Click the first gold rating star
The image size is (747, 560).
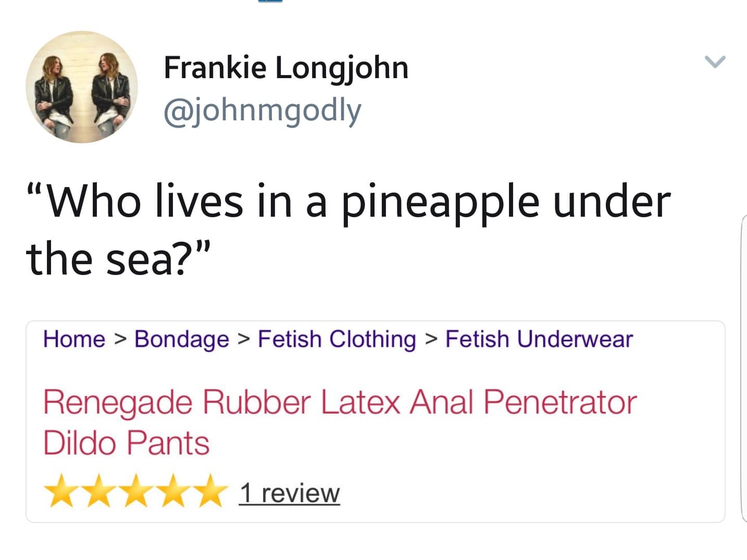tap(60, 491)
